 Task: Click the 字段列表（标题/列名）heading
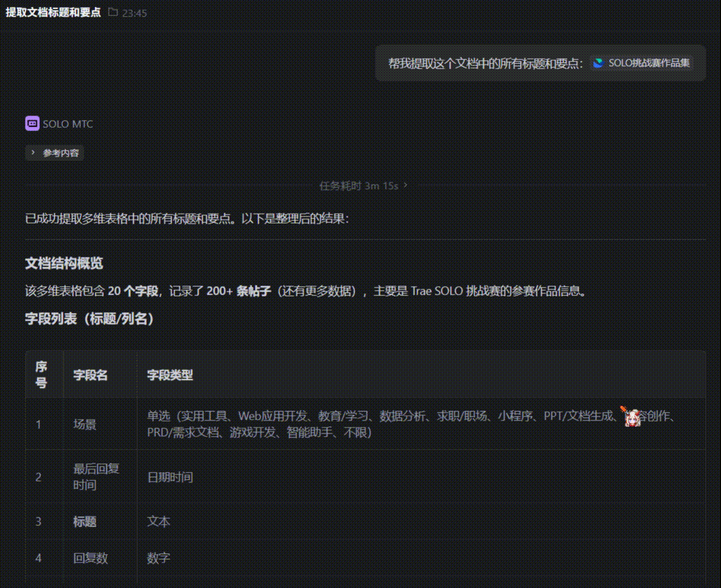(x=89, y=319)
